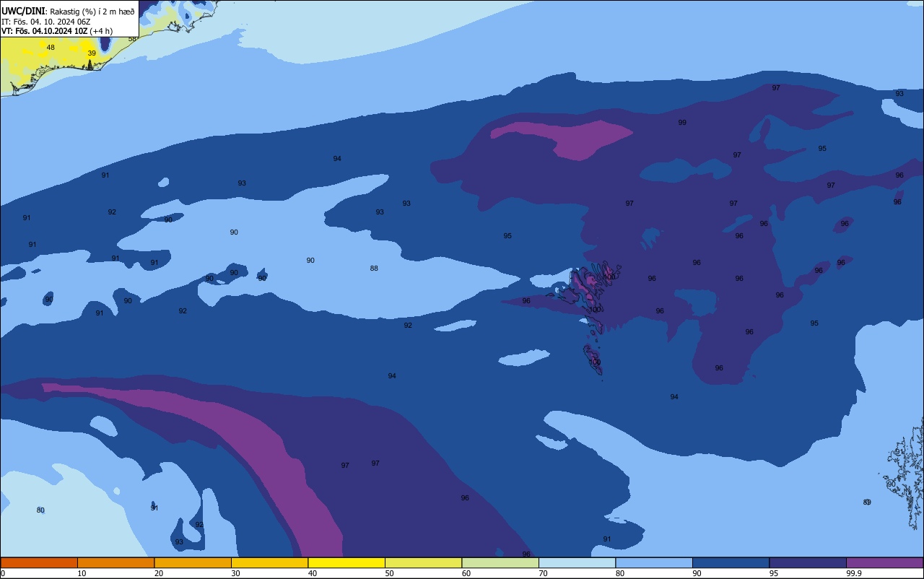Click the 99 humidity value on the map
This screenshot has width=924, height=579.
point(682,123)
